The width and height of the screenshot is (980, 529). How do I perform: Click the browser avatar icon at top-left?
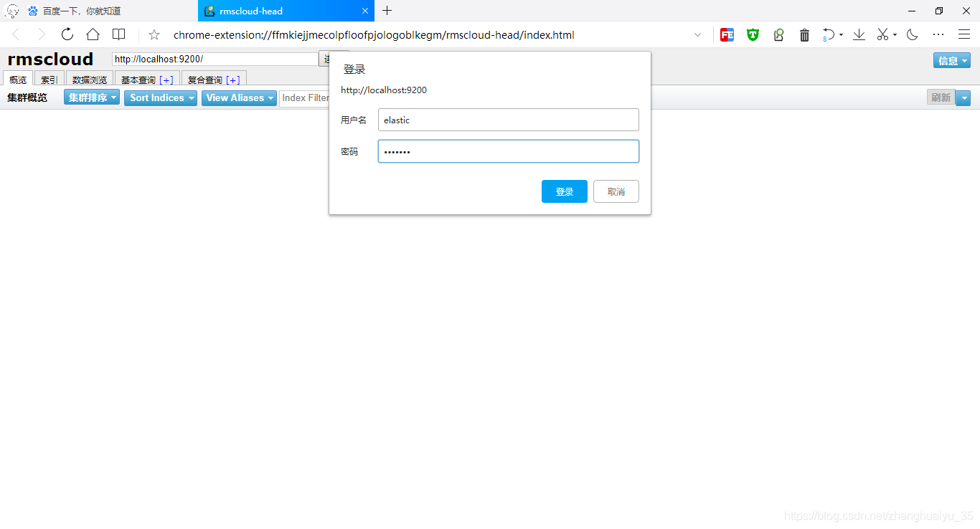[13, 11]
